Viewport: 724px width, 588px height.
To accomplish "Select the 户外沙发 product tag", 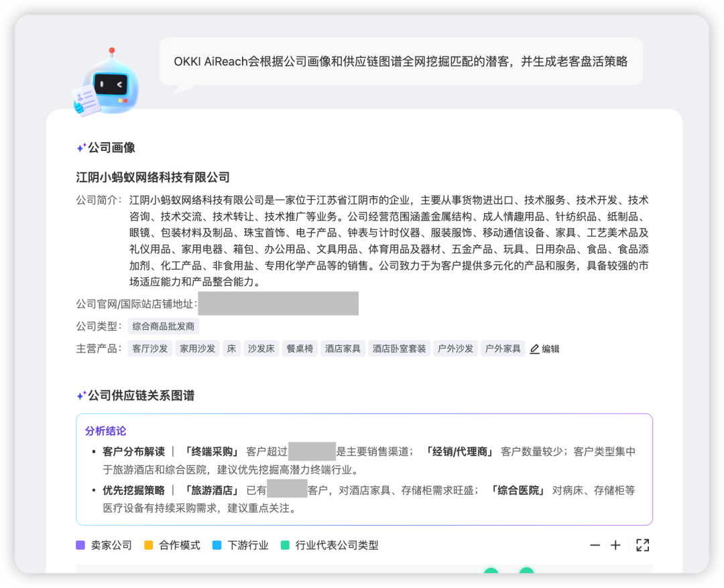I will click(x=455, y=348).
